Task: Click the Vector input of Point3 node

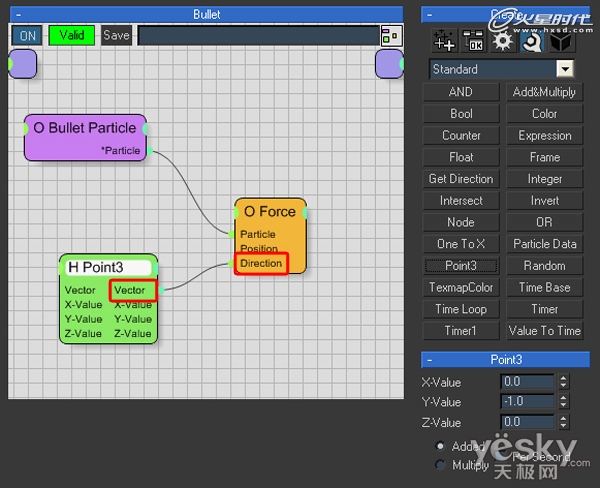Action: click(x=80, y=291)
